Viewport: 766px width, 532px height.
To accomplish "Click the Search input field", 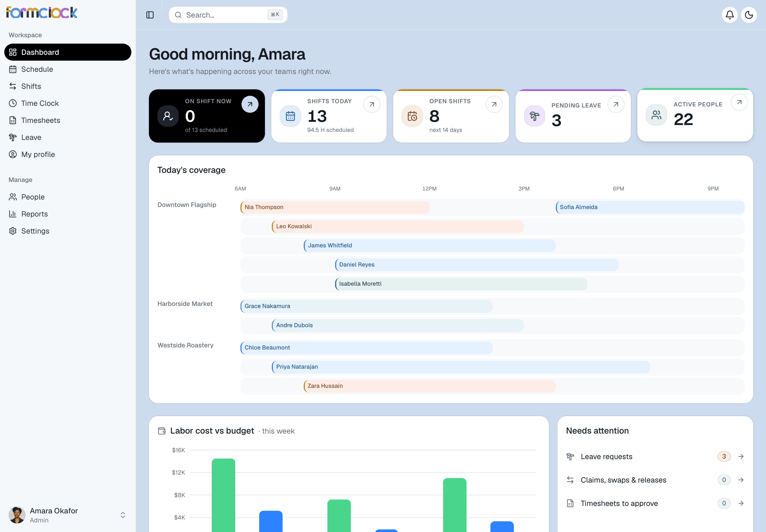I will (x=228, y=15).
